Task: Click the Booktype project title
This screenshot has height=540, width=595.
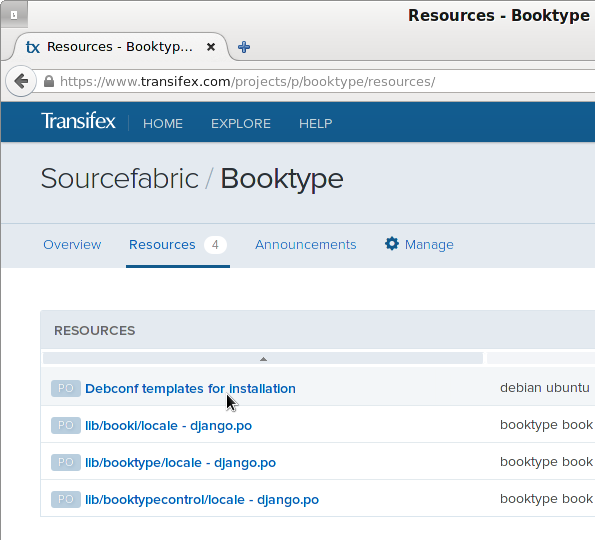Action: [x=282, y=179]
